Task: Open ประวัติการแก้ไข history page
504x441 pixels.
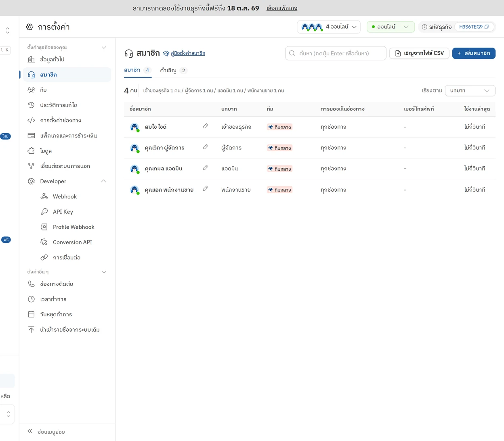Action: [67, 105]
